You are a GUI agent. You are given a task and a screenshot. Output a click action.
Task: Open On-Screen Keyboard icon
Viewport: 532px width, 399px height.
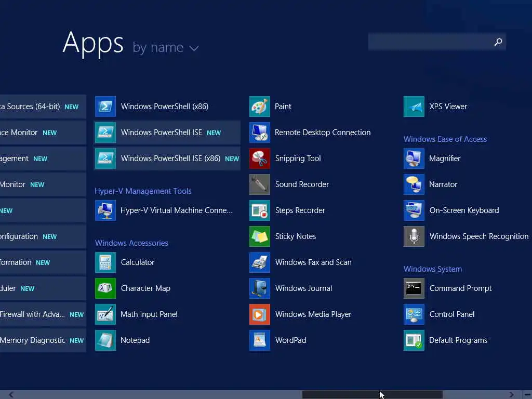[414, 210]
